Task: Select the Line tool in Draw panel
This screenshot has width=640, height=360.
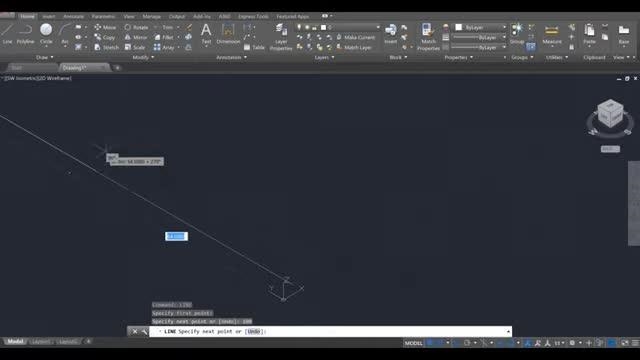Action: (x=7, y=33)
